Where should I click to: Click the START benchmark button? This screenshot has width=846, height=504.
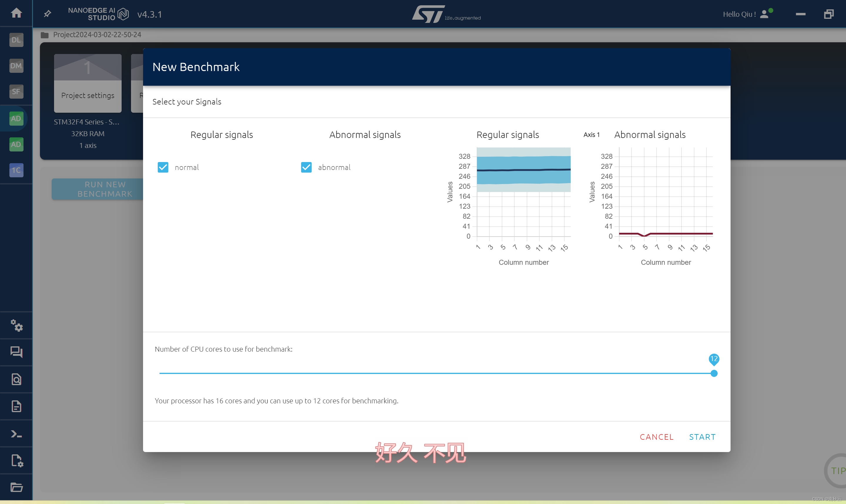pyautogui.click(x=702, y=437)
